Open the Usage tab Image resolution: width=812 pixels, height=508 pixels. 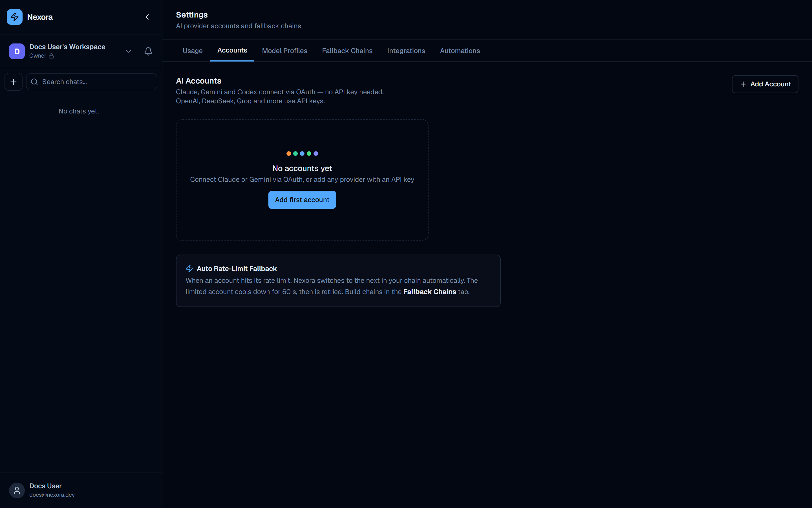[193, 51]
